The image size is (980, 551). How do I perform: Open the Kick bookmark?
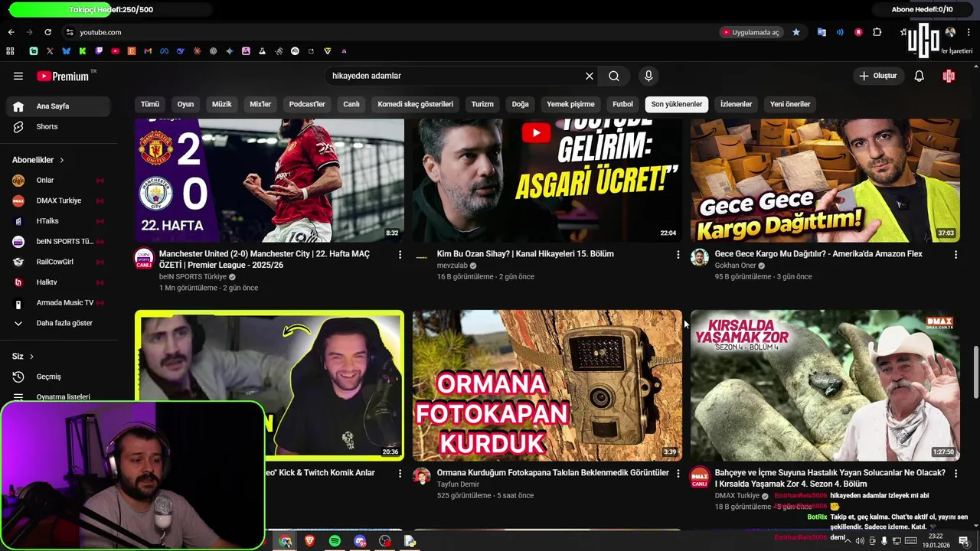(82, 51)
